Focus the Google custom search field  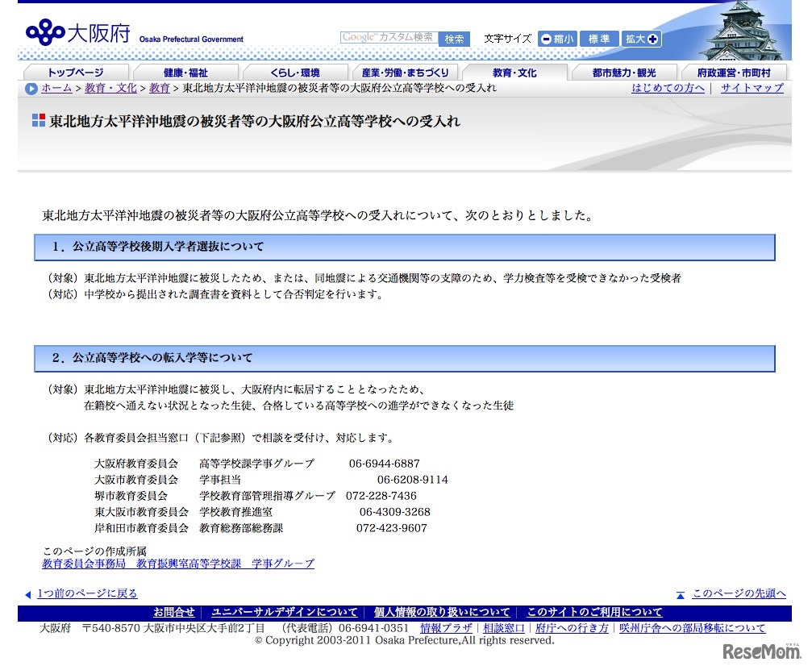pyautogui.click(x=389, y=38)
